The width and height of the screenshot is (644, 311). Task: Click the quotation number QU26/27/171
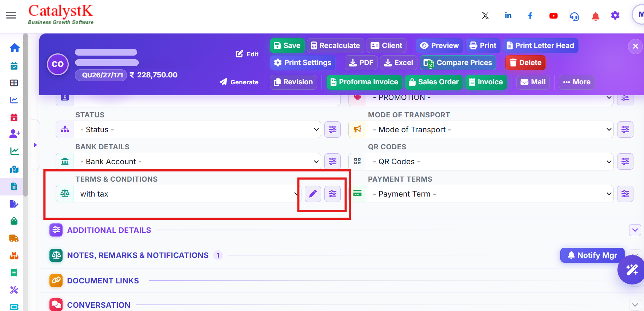(x=101, y=75)
